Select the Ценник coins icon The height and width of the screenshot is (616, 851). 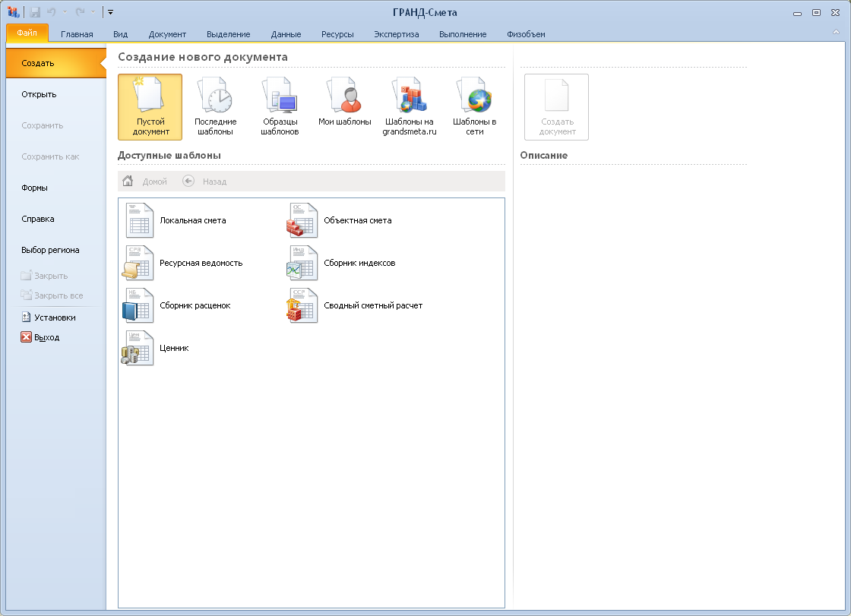(x=138, y=348)
